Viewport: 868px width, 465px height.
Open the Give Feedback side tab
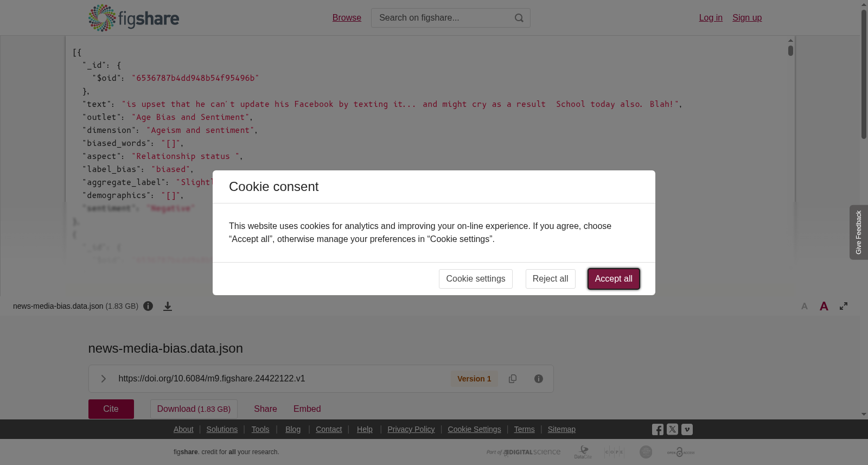(x=859, y=232)
